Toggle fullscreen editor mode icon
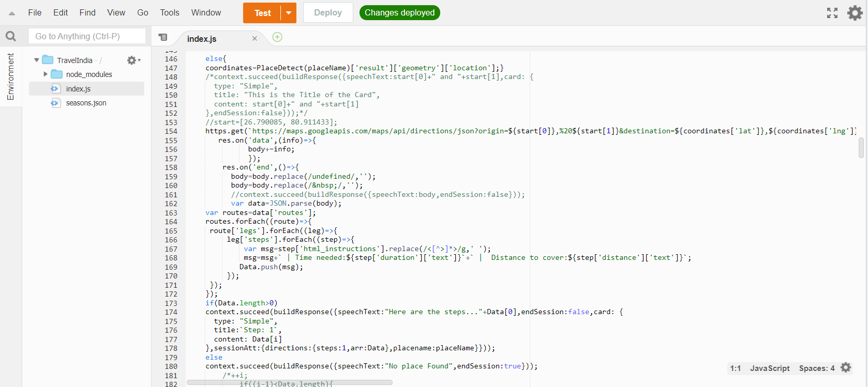 pyautogui.click(x=832, y=13)
